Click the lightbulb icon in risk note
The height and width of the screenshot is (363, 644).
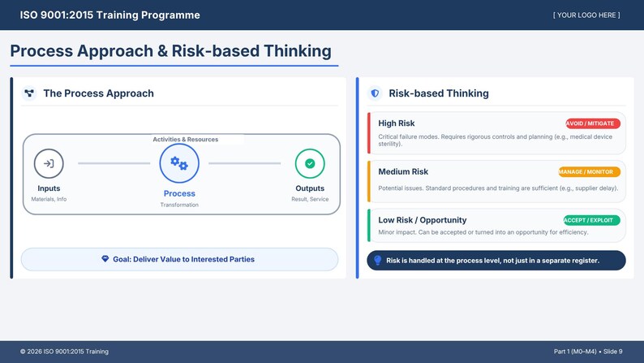tap(378, 260)
